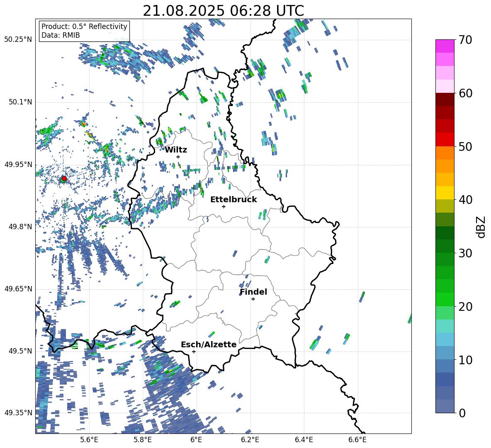The height and width of the screenshot is (448, 491).
Task: Click the 50.1°N latitude label
Action: pyautogui.click(x=20, y=102)
